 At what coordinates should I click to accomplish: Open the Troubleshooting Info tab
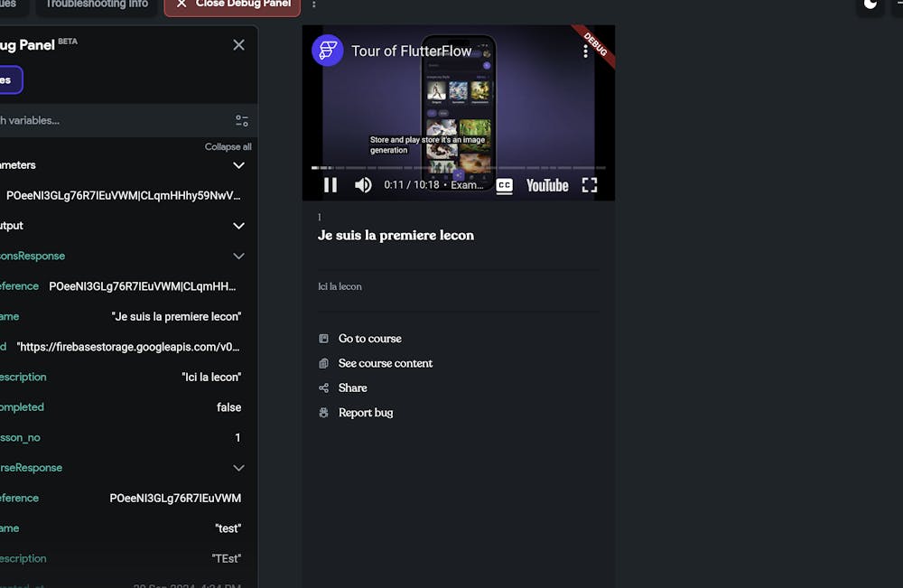click(97, 5)
